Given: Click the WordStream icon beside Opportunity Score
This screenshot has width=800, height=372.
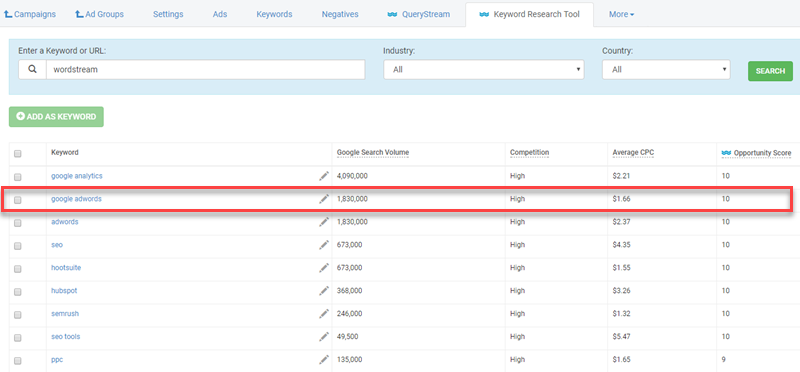Looking at the screenshot, I should (726, 153).
